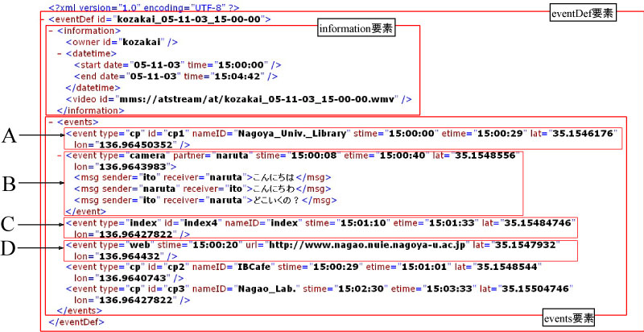Click the 'events要素' label box
The image size is (644, 332).
point(570,318)
